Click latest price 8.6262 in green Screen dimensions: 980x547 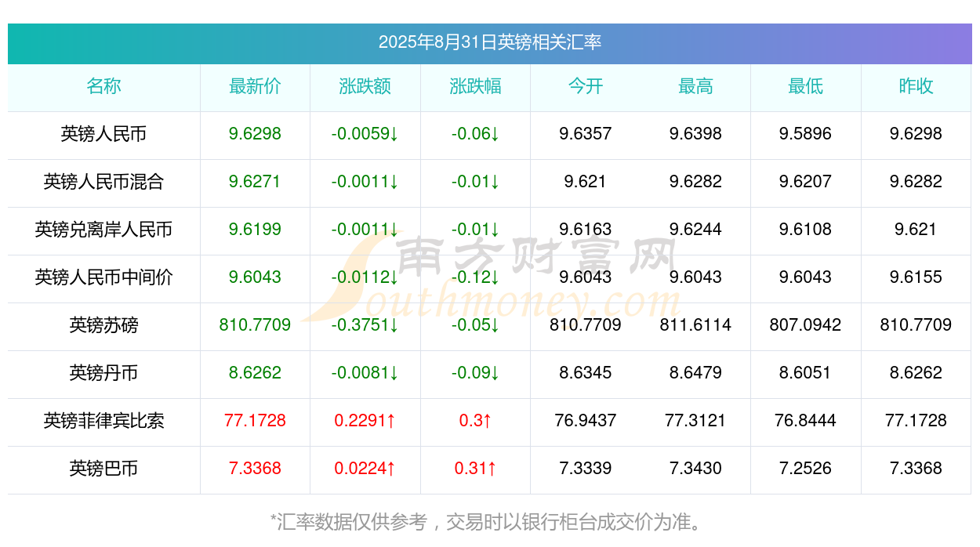tap(255, 373)
